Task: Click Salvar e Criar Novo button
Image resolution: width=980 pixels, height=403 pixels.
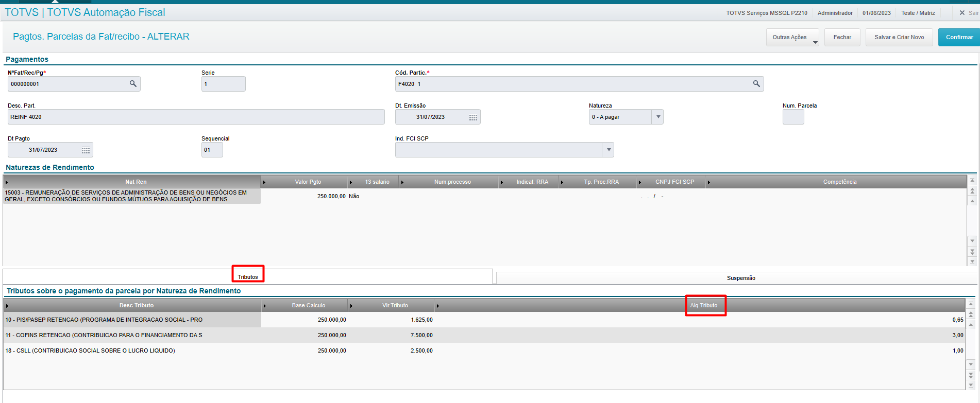Action: coord(899,37)
